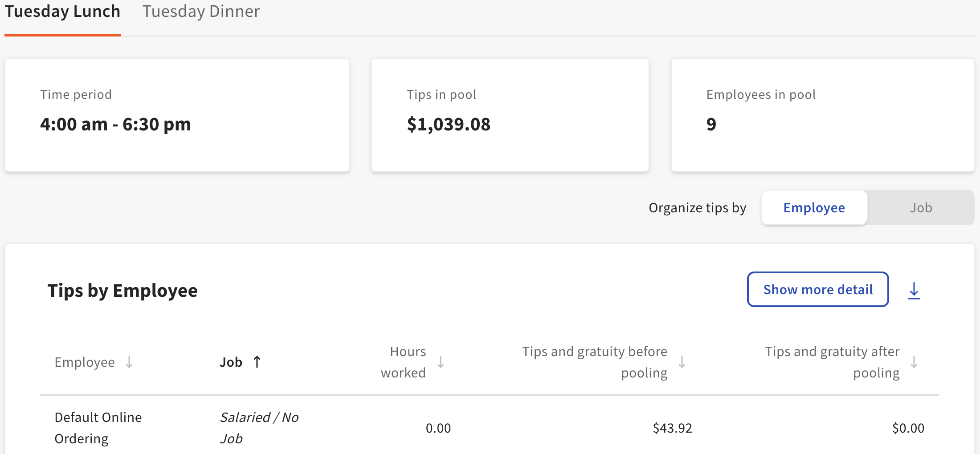Toggle tips organization to Employee
The height and width of the screenshot is (454, 980).
click(814, 207)
